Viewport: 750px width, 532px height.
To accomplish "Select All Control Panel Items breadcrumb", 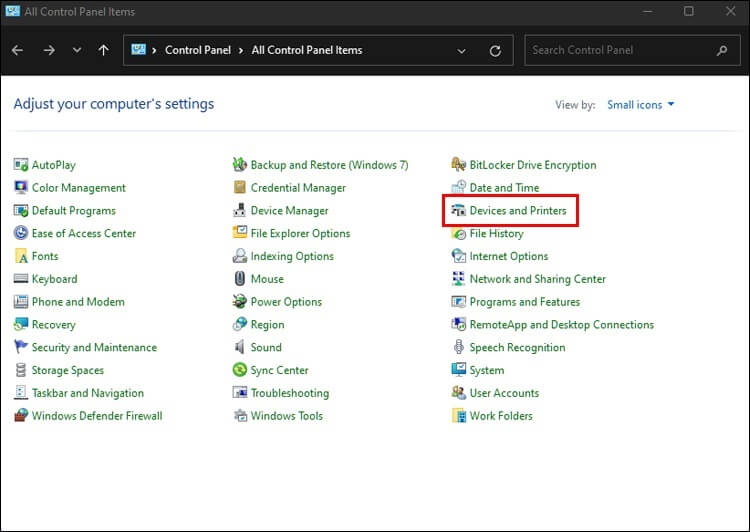I will pos(307,50).
